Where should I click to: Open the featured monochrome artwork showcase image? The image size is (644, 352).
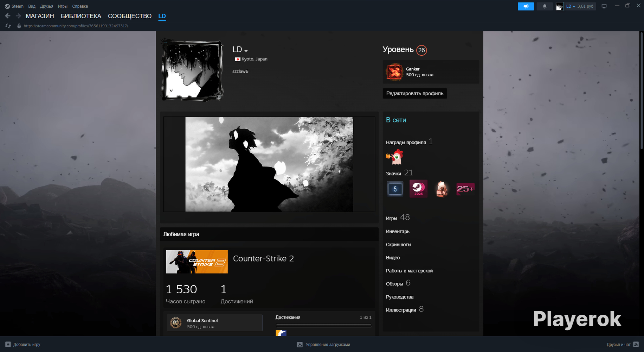(269, 164)
